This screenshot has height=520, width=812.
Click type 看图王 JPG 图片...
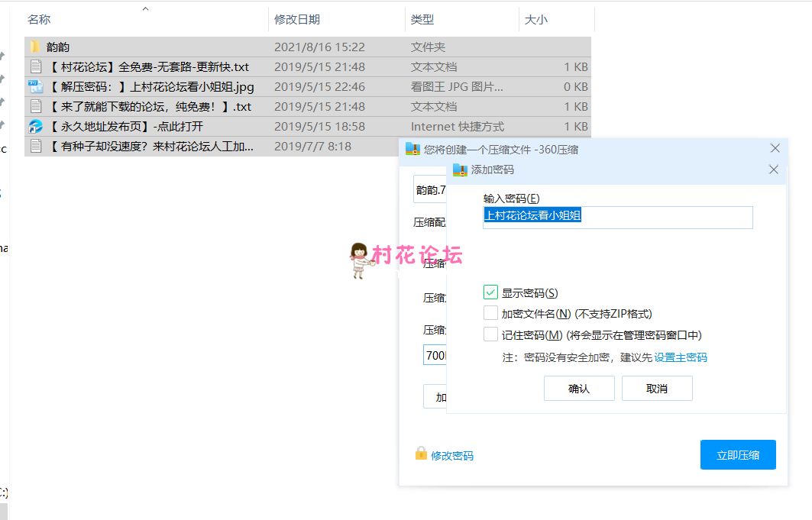coord(457,87)
